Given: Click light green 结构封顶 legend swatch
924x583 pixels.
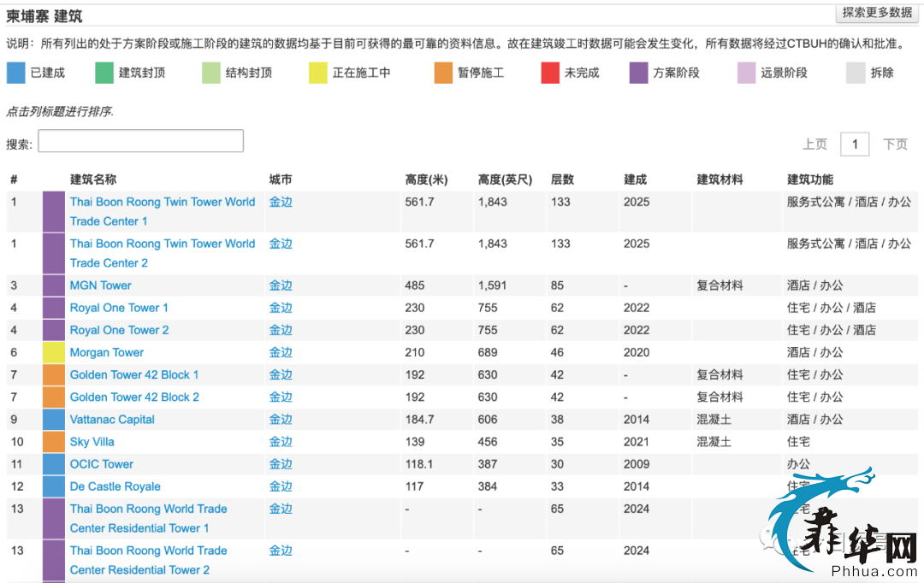Looking at the screenshot, I should point(211,73).
